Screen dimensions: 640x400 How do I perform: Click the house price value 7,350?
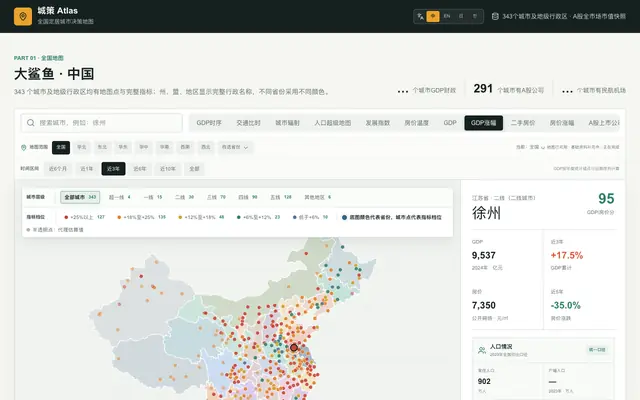pos(484,305)
